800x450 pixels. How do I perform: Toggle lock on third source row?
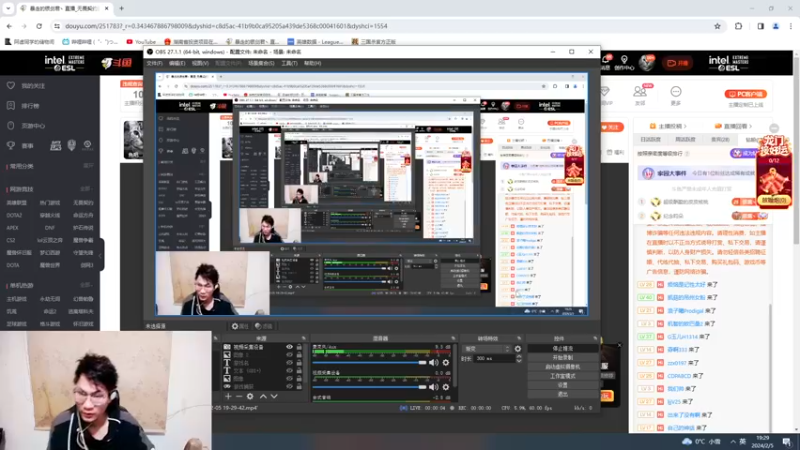tap(299, 363)
